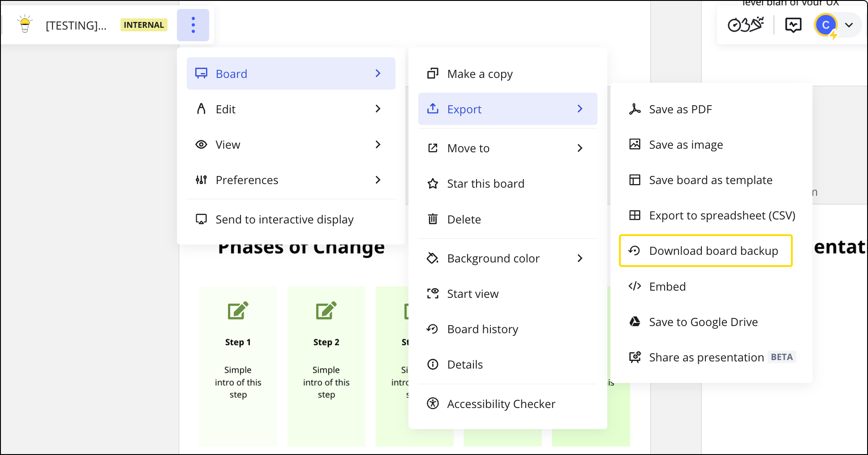Click the INTERNAL badge label
The image size is (868, 455).
[144, 25]
